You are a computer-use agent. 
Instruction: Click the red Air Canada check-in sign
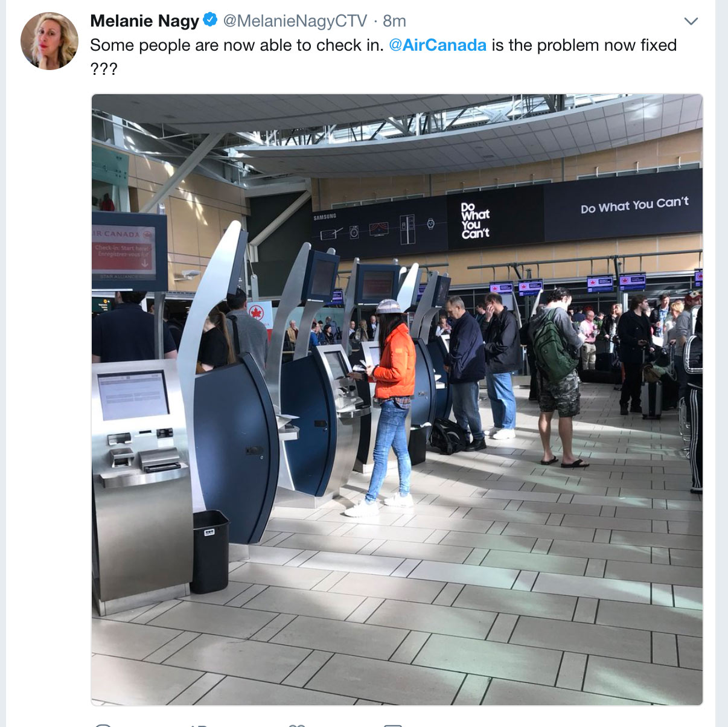point(123,249)
